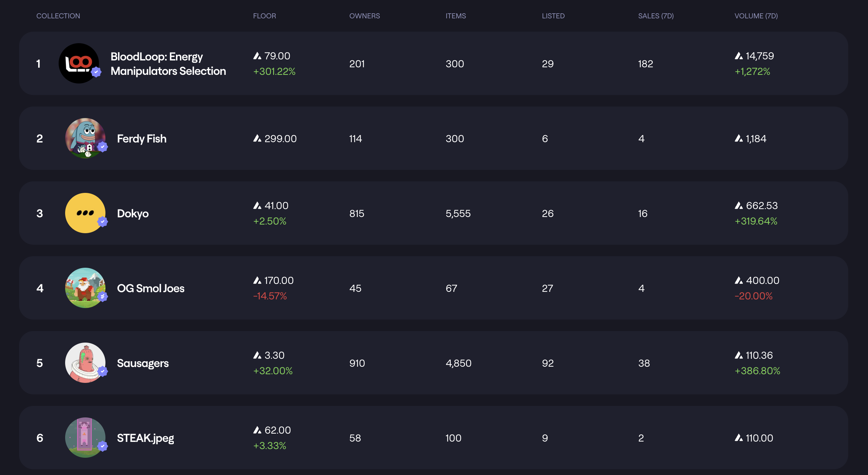Click the STEAK.jpeg collection avatar
The image size is (868, 475).
tap(85, 438)
